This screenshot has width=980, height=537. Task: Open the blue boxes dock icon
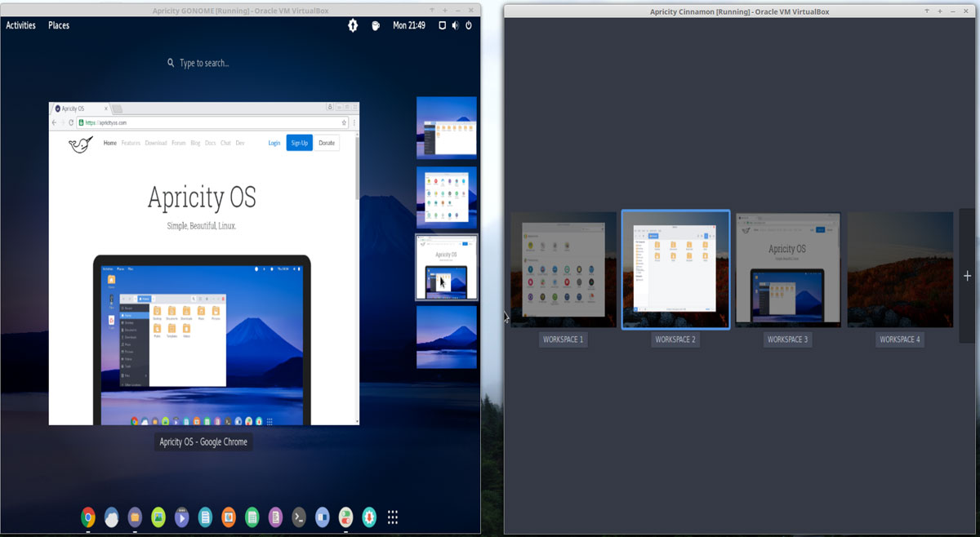pyautogui.click(x=323, y=517)
